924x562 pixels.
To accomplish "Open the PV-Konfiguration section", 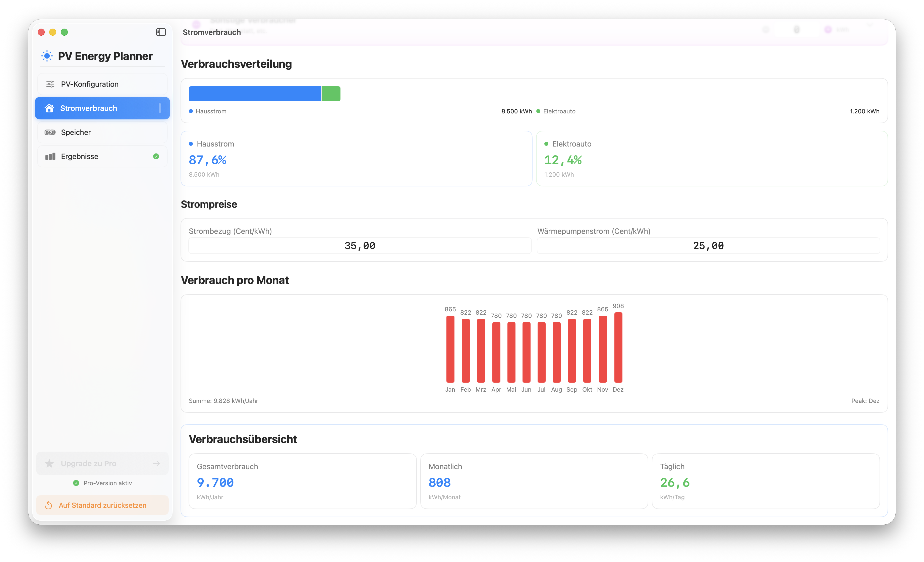I will click(90, 84).
